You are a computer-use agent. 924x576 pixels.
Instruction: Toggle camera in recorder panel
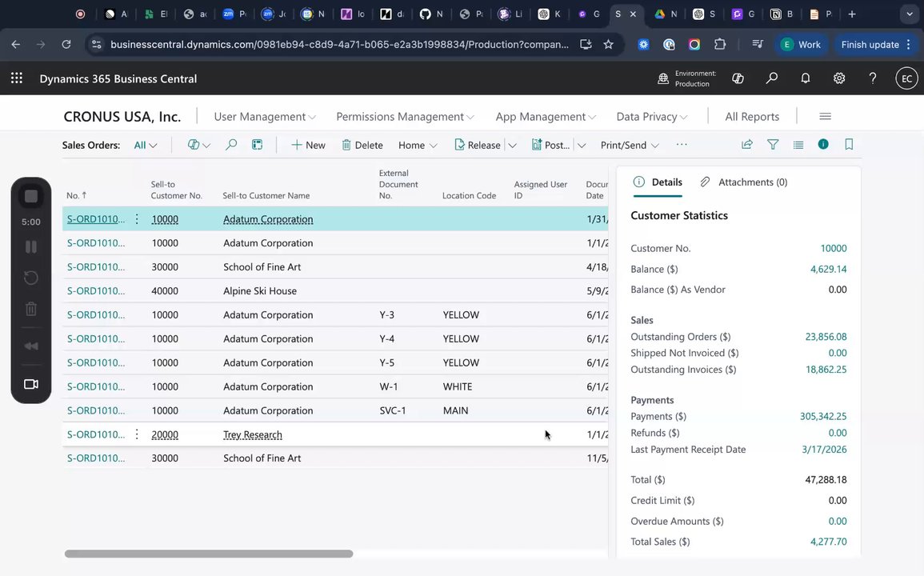point(30,384)
